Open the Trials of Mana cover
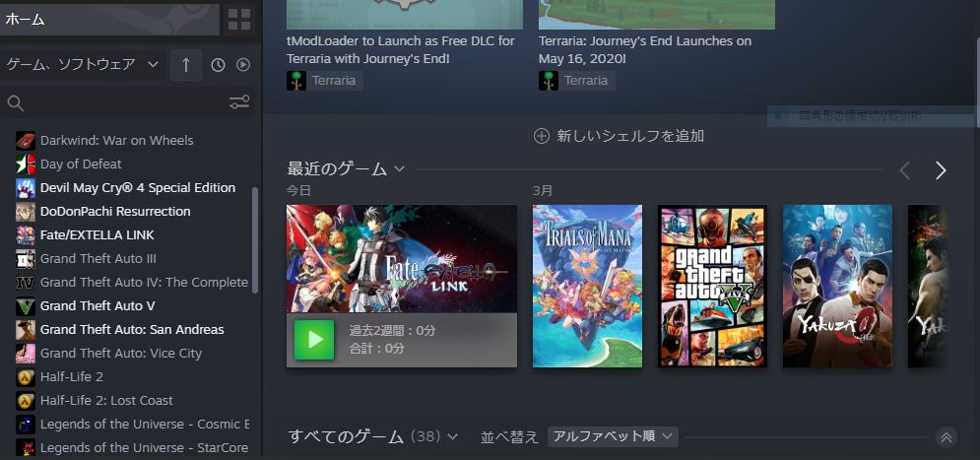This screenshot has height=460, width=980. click(587, 287)
